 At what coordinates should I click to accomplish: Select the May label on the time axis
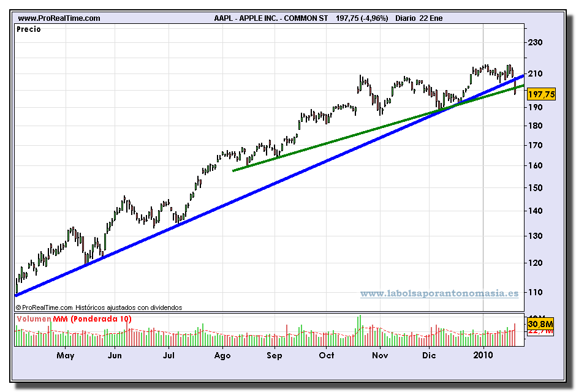point(66,355)
